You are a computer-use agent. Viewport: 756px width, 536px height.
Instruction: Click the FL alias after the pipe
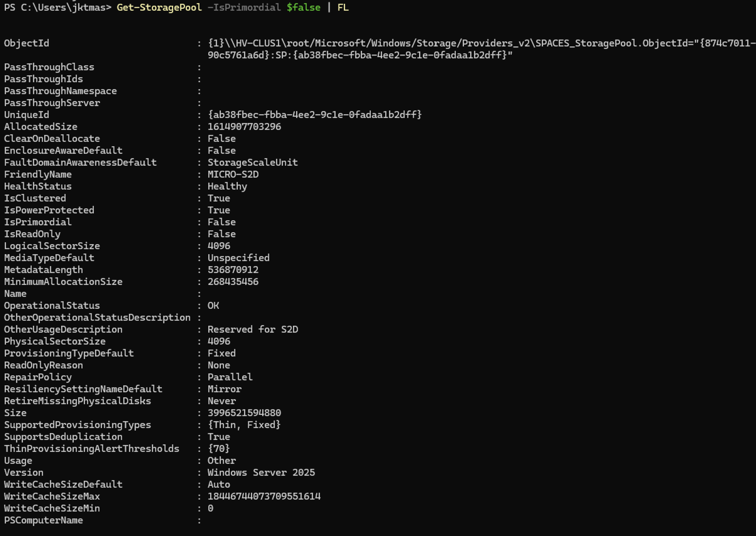(343, 7)
